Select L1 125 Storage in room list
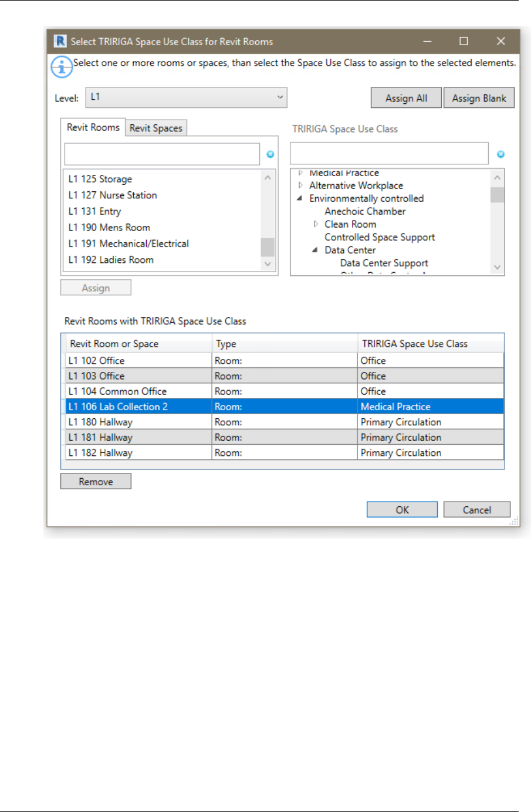 click(100, 179)
